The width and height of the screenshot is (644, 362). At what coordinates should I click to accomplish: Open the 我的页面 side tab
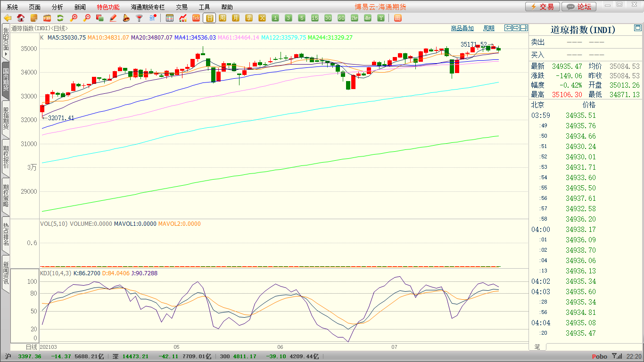coord(6,41)
